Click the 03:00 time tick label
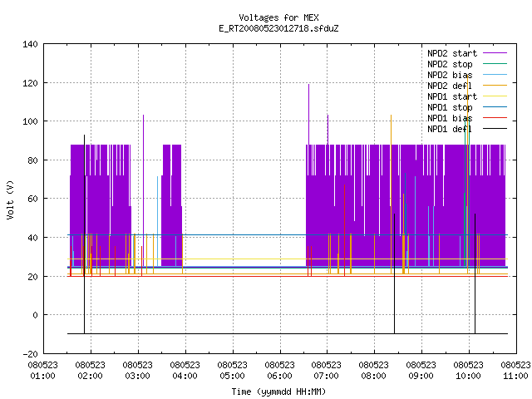The image size is (532, 399). [x=137, y=377]
